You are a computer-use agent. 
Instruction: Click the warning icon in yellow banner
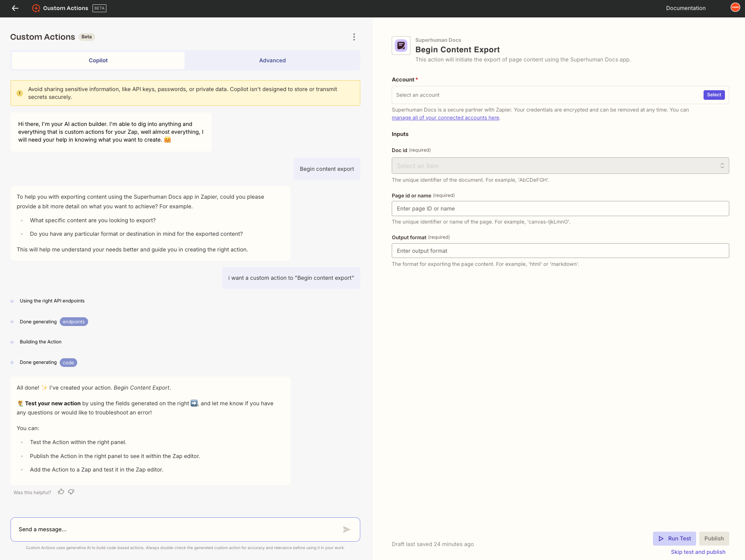click(x=20, y=93)
